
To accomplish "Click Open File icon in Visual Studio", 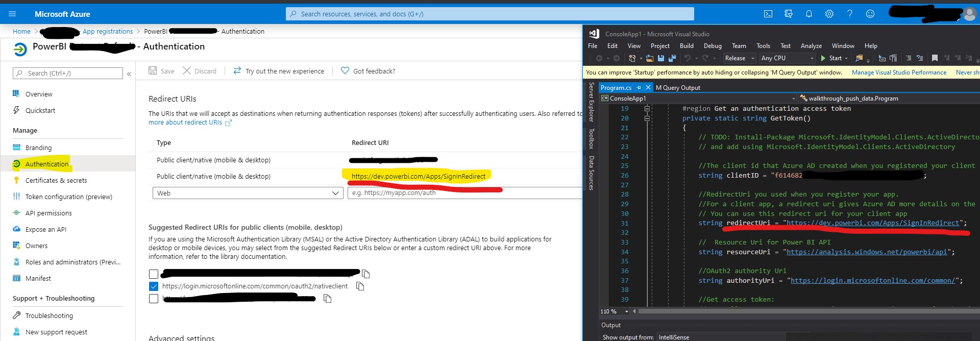I will click(x=650, y=58).
